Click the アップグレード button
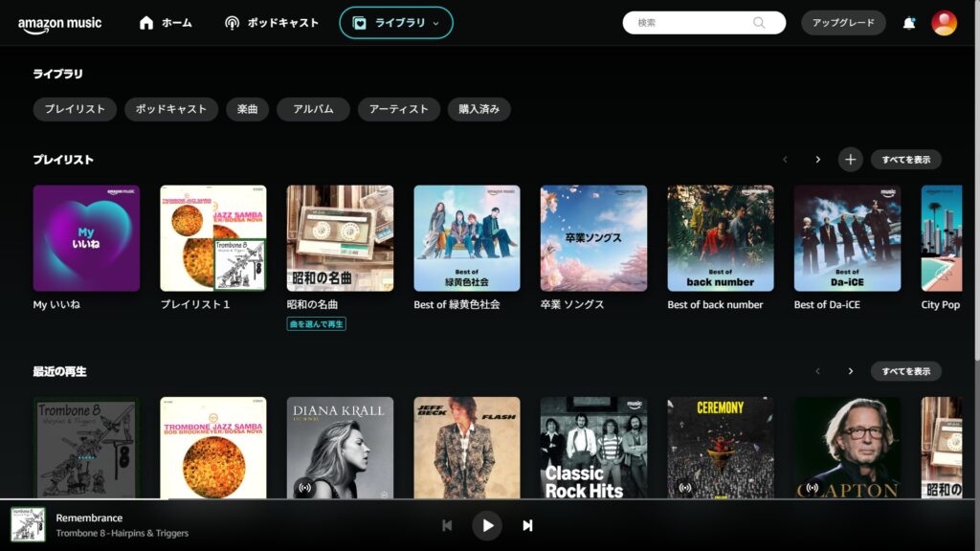This screenshot has width=980, height=551. tap(842, 23)
